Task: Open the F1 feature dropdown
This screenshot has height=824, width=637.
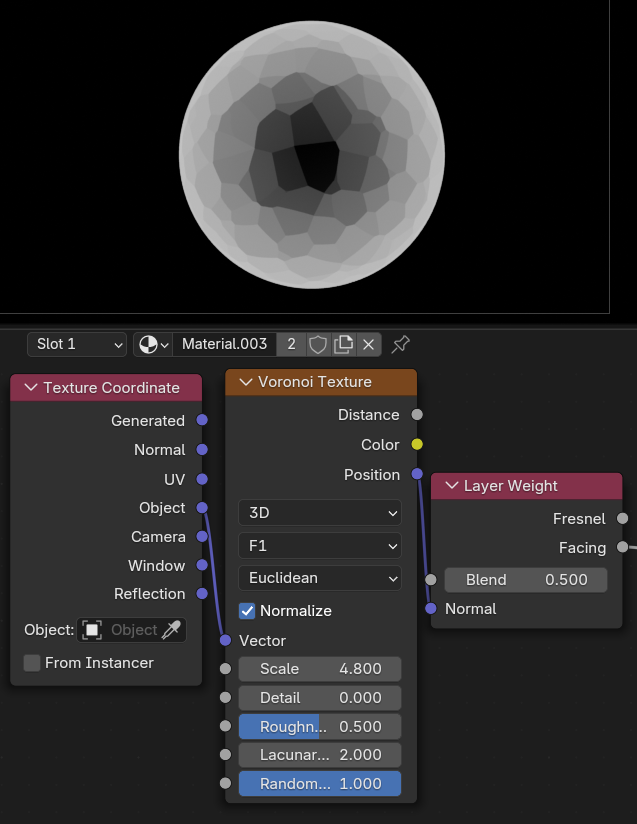Action: coord(319,546)
